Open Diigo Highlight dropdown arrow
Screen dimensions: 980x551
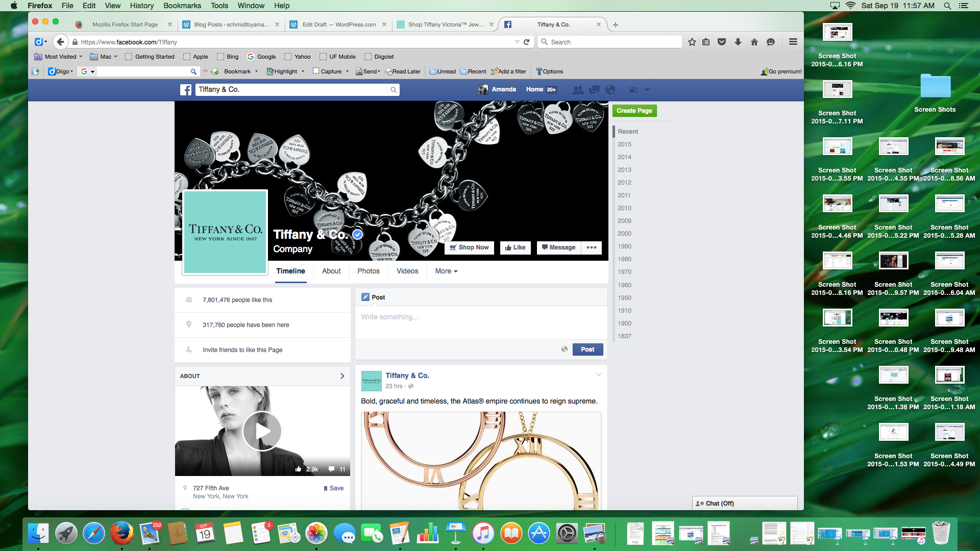pyautogui.click(x=303, y=71)
